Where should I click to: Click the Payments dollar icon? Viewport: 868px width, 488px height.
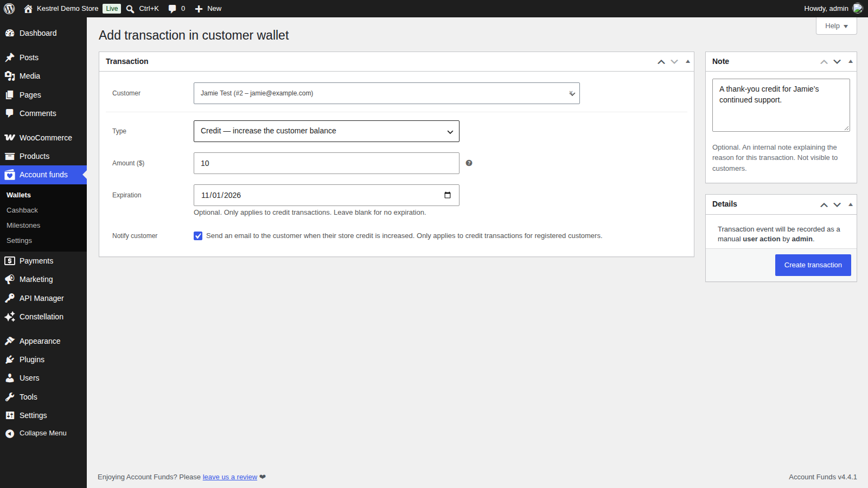click(x=10, y=261)
